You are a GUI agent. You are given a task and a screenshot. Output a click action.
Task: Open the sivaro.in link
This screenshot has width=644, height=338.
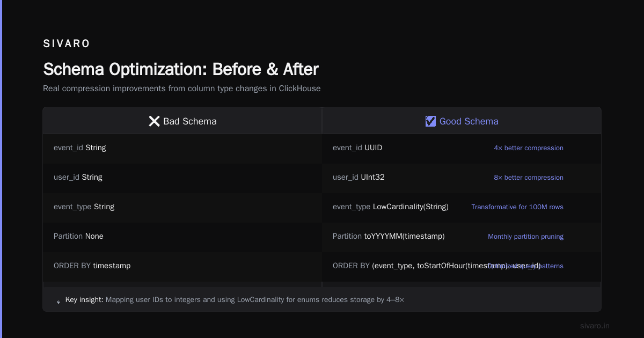click(x=595, y=326)
